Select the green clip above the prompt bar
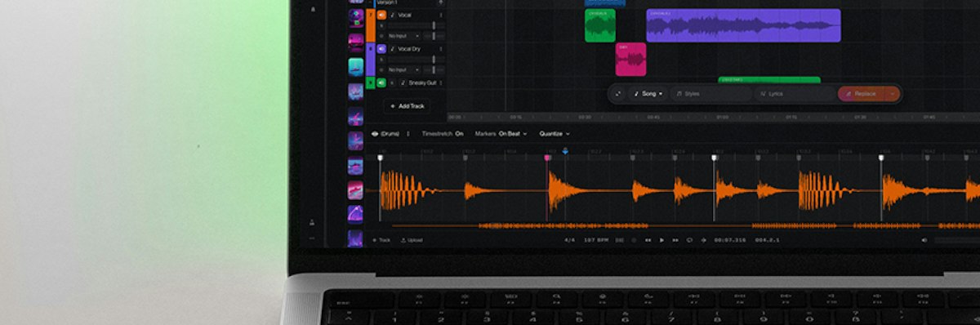This screenshot has width=980, height=325. coord(769,79)
